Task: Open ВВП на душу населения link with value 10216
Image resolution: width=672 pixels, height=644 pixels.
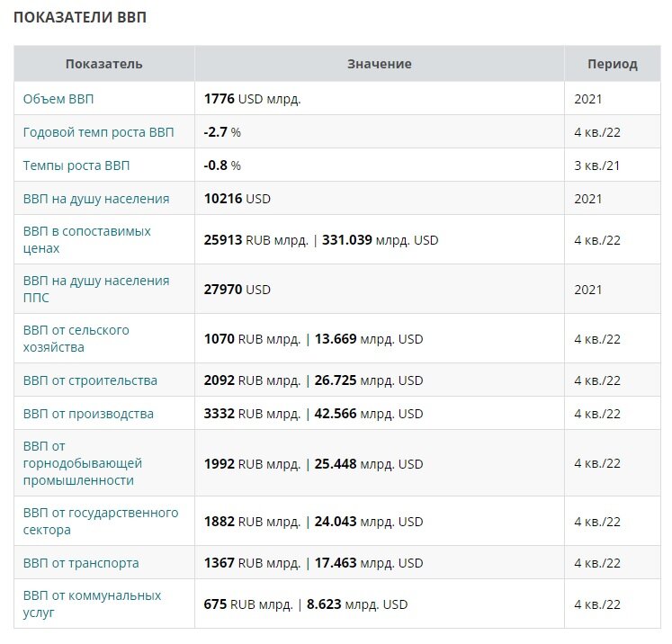Action: click(x=96, y=199)
